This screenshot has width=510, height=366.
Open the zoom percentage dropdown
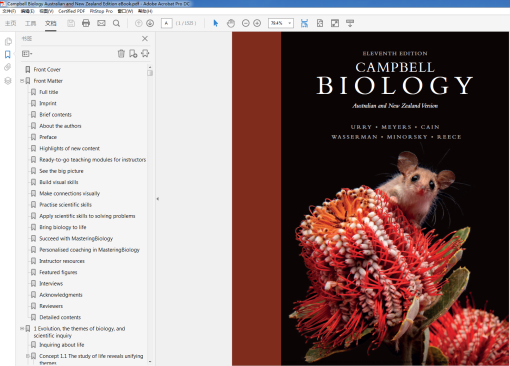[x=290, y=23]
